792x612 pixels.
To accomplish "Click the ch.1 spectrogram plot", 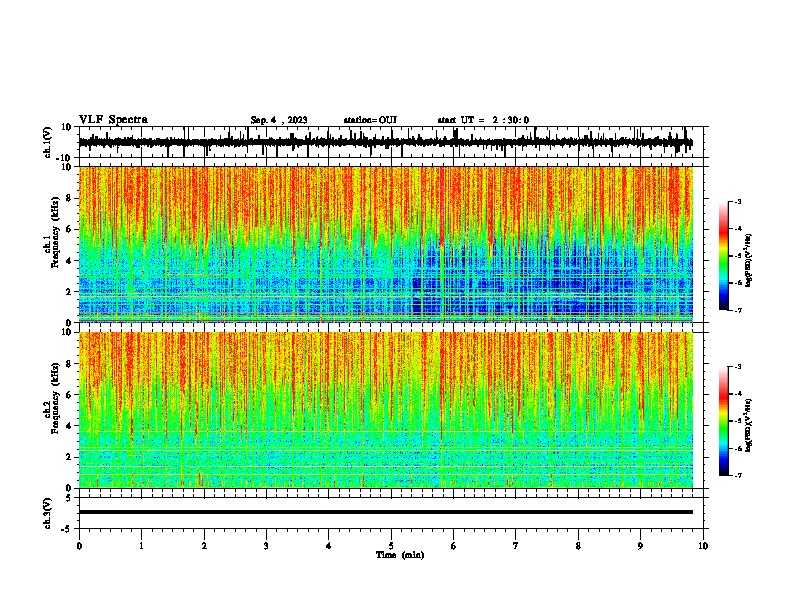I will click(386, 244).
